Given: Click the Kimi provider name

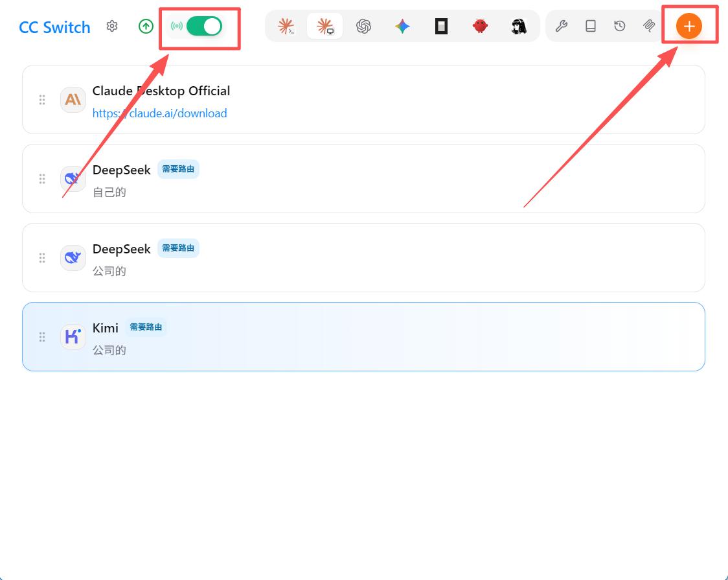Looking at the screenshot, I should coord(106,328).
